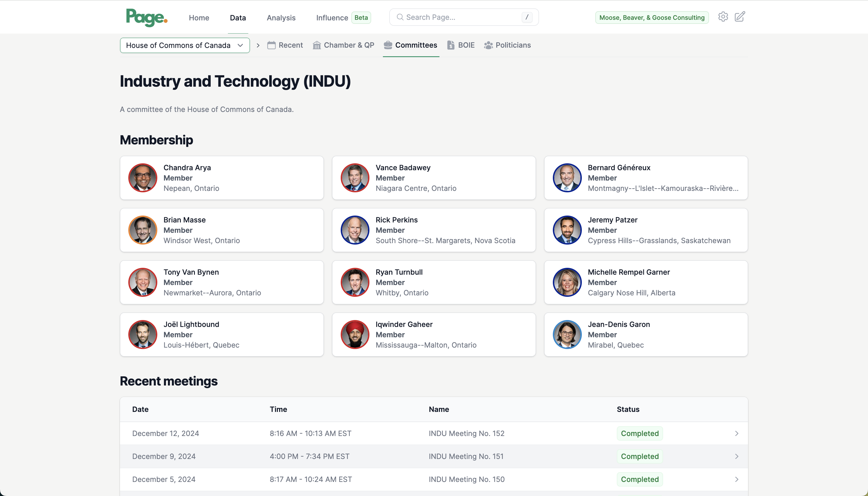Open Meeting No. 152 row chevron
This screenshot has height=496, width=868.
click(x=736, y=433)
